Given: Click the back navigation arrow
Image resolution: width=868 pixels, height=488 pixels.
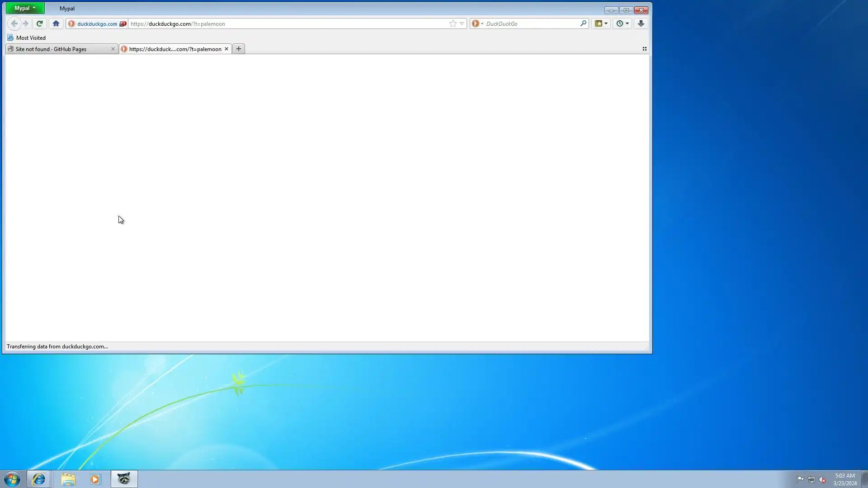Looking at the screenshot, I should (14, 23).
